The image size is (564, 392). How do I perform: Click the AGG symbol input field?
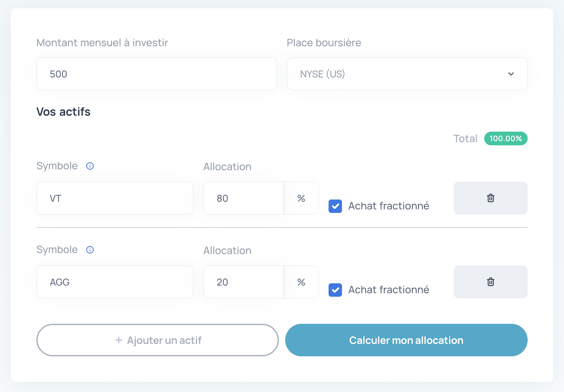click(115, 282)
